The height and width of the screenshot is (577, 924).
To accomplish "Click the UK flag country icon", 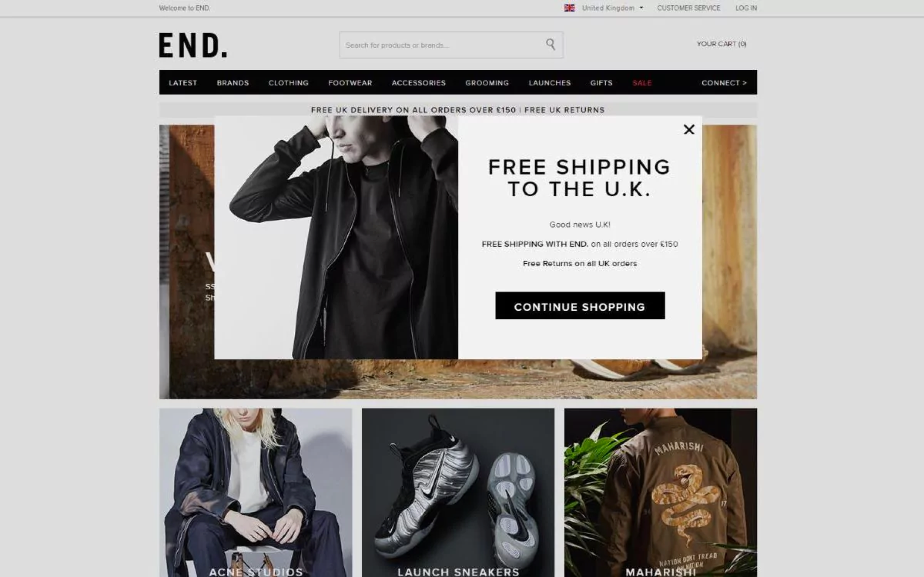I will tap(569, 8).
